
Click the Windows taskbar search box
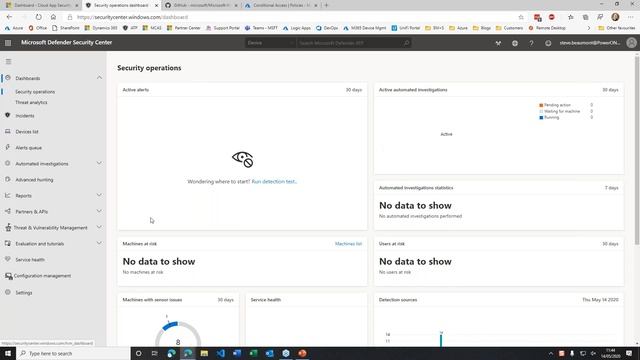73,353
